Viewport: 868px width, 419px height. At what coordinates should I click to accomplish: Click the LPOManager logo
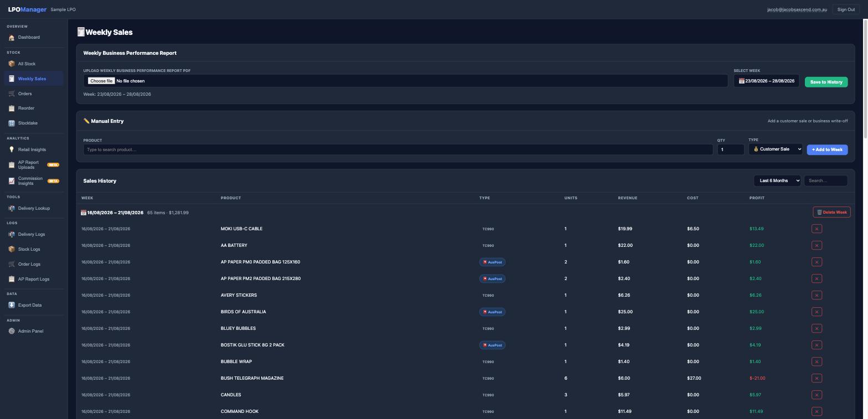(27, 9)
